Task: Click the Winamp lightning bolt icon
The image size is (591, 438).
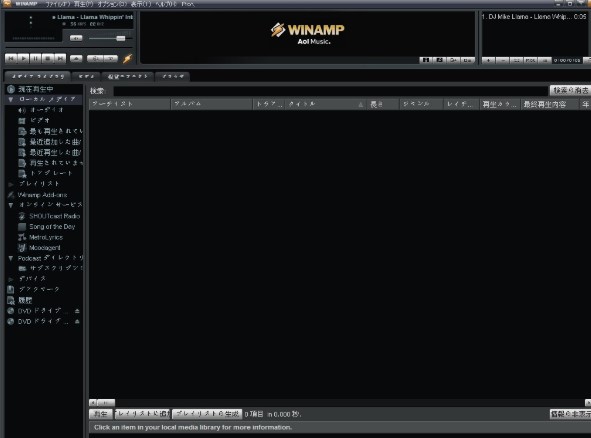Action: [128, 58]
